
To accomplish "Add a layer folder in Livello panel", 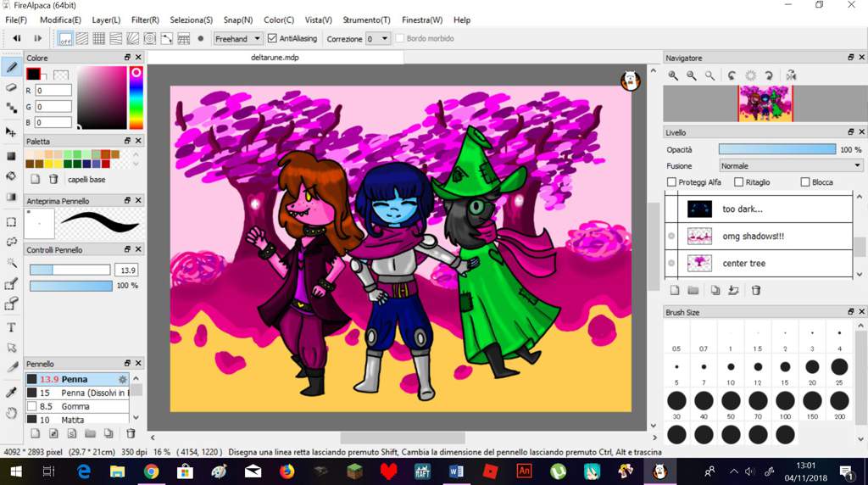I will pos(693,290).
